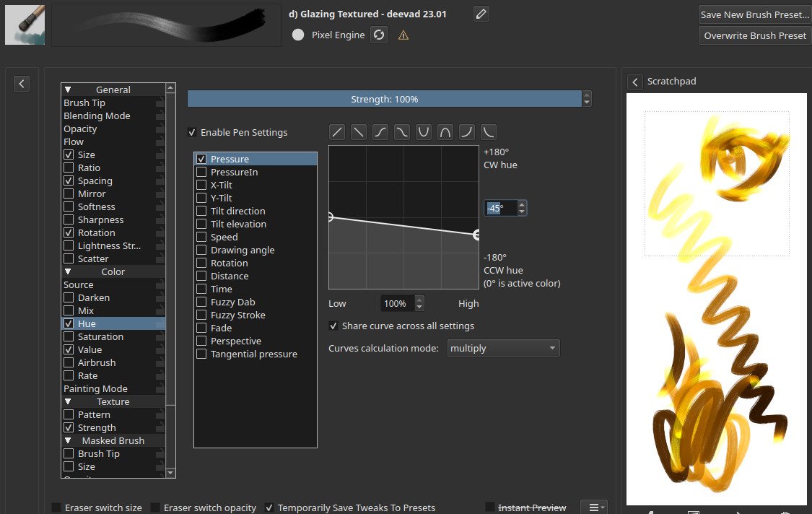Enable the Saturation option checkbox
The height and width of the screenshot is (514, 812).
tap(69, 336)
